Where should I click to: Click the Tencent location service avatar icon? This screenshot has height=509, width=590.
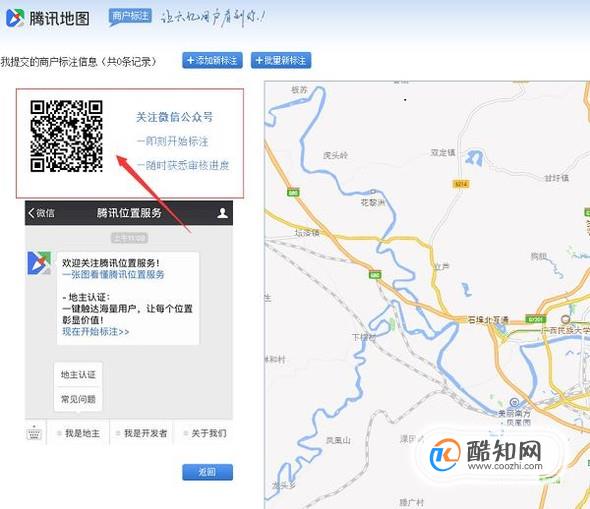(x=39, y=263)
